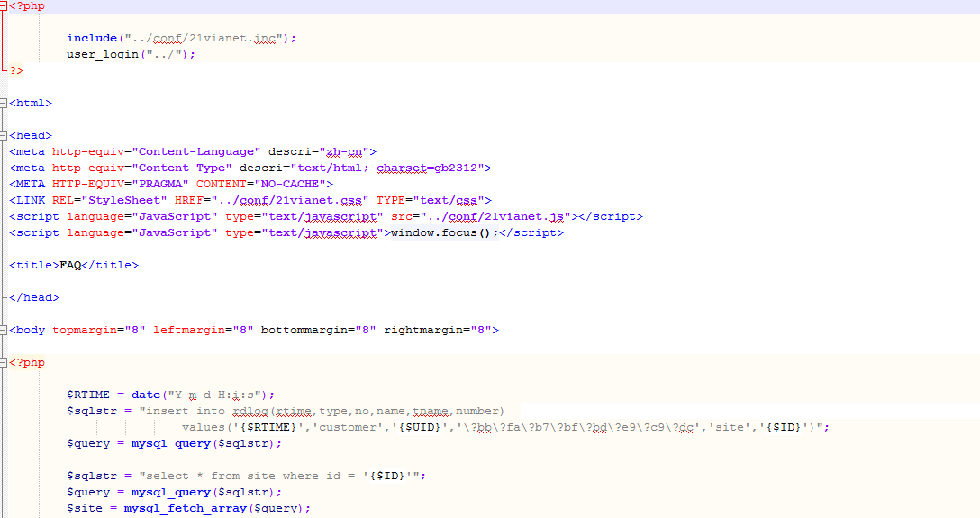Image resolution: width=980 pixels, height=518 pixels.
Task: Click the opening <title> tag
Action: (34, 265)
